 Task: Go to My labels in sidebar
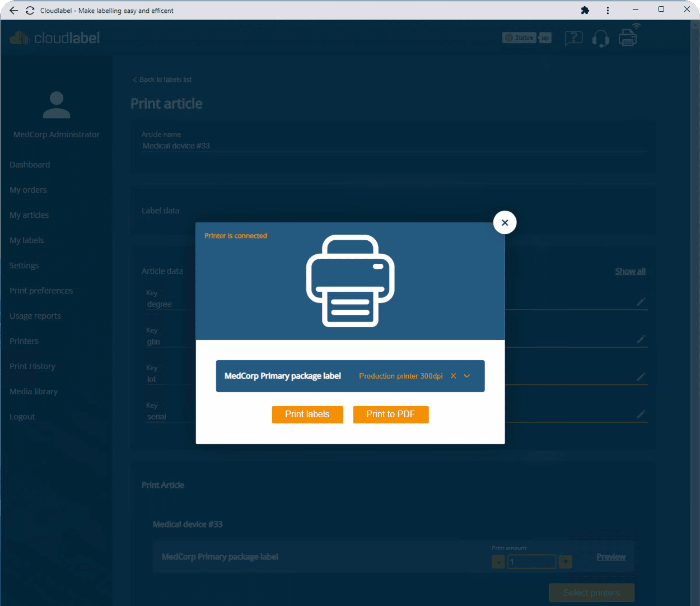(x=27, y=240)
